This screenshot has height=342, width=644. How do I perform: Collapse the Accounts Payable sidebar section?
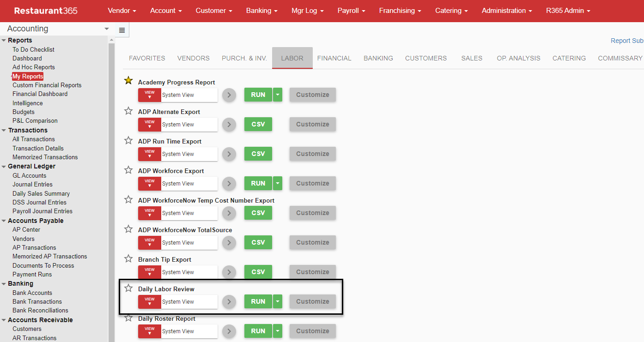(4, 221)
